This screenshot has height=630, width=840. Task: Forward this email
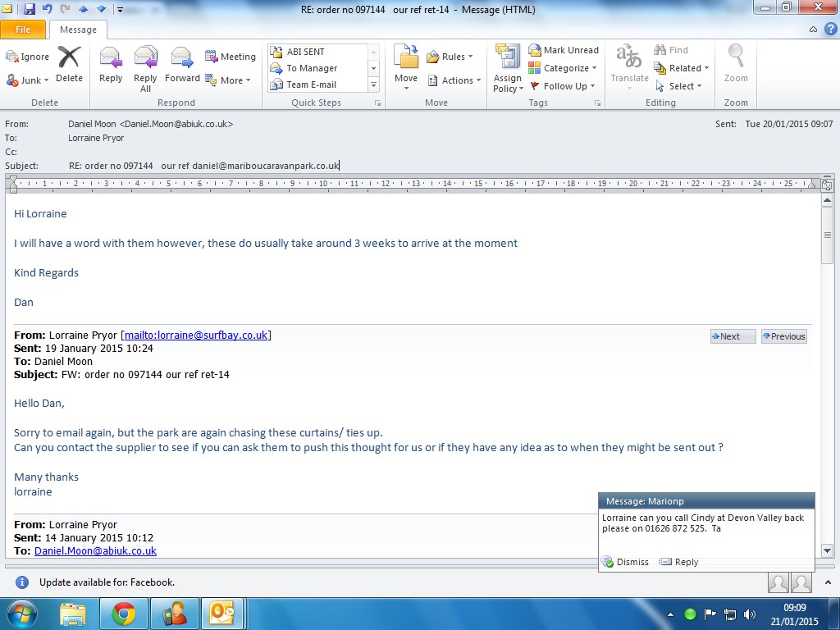click(182, 65)
